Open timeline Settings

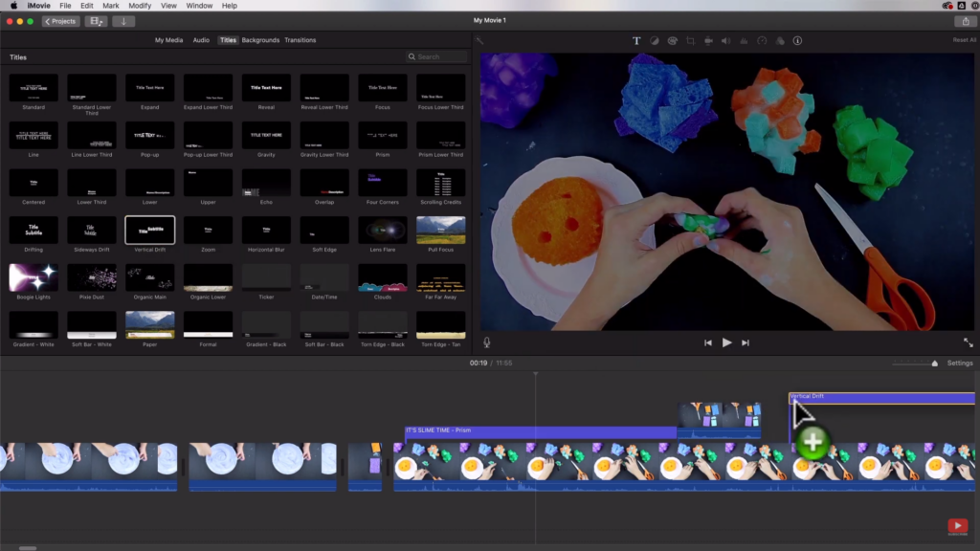pyautogui.click(x=959, y=363)
